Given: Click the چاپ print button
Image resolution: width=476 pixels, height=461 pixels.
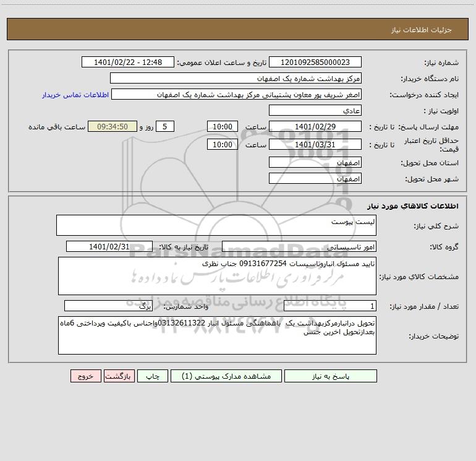Looking at the screenshot, I should 153,376.
